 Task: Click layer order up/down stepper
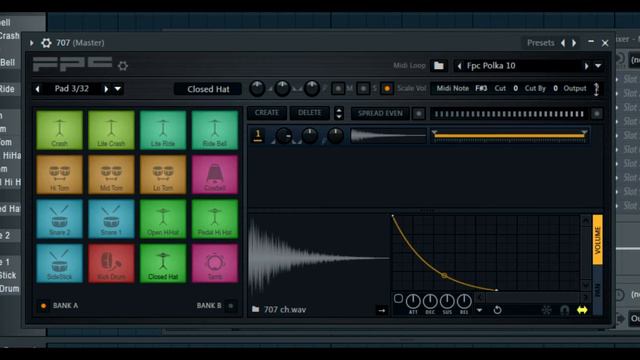pos(339,113)
